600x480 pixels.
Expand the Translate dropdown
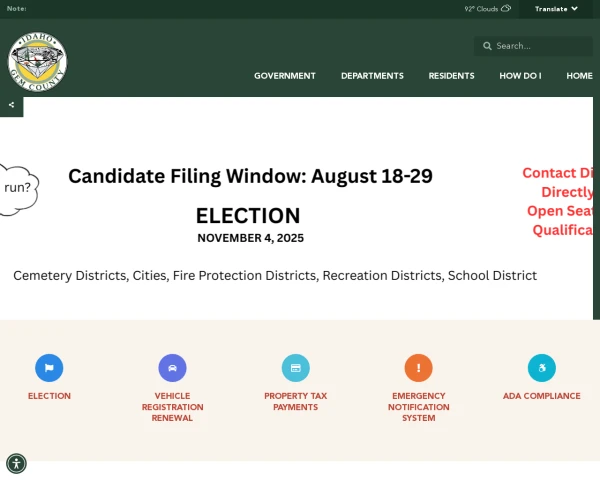click(x=556, y=9)
